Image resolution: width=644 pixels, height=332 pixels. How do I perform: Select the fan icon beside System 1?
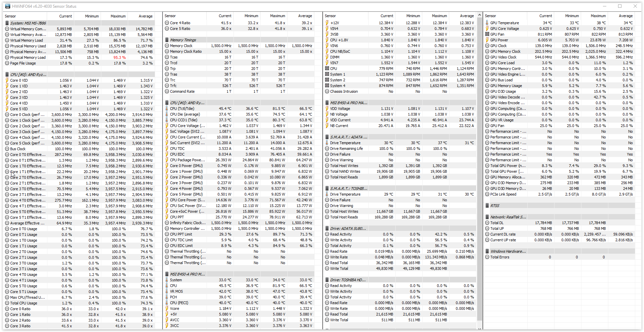pyautogui.click(x=327, y=74)
